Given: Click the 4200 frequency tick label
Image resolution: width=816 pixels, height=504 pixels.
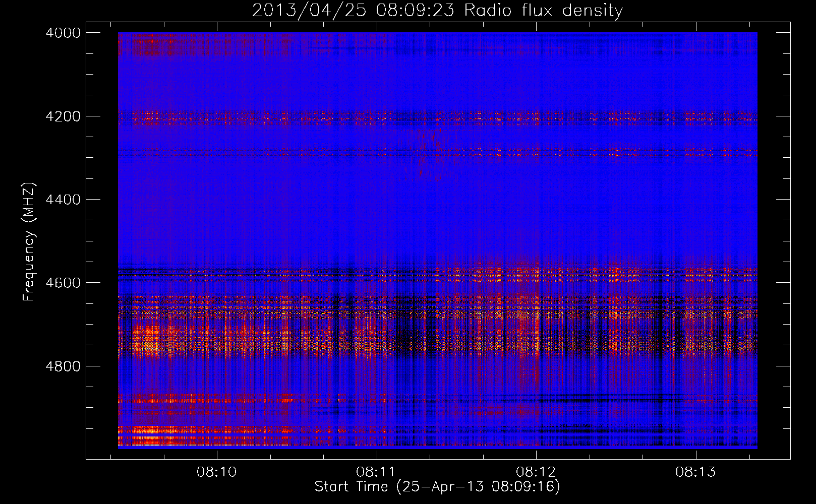Looking at the screenshot, I should (63, 116).
